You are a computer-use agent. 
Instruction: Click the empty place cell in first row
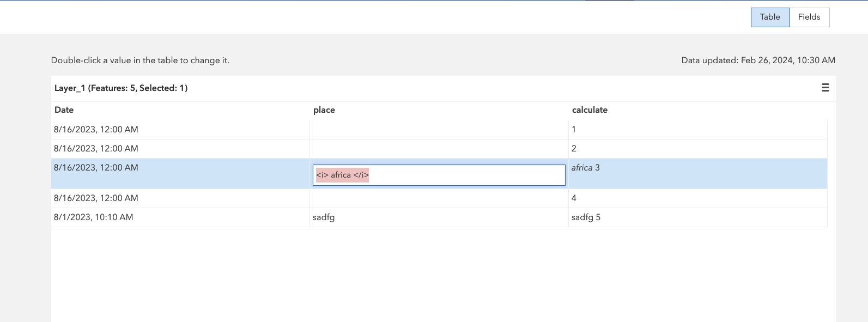click(x=439, y=130)
